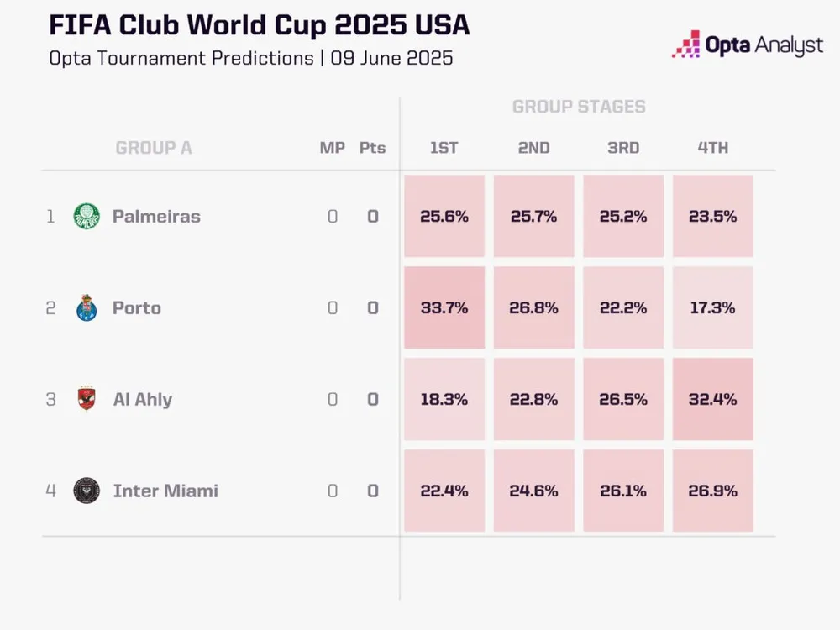This screenshot has width=840, height=630.
Task: Click the GROUP A header label
Action: click(x=154, y=148)
